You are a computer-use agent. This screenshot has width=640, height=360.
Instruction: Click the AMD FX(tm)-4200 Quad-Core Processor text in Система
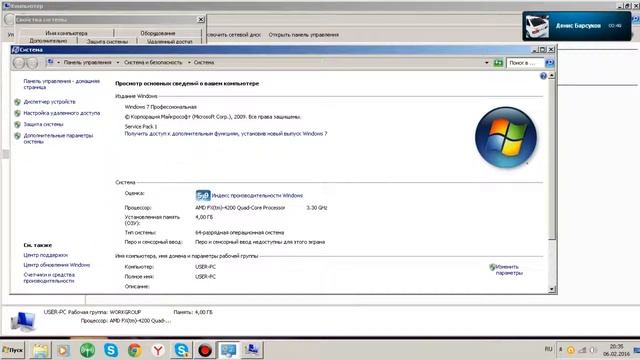(x=240, y=208)
